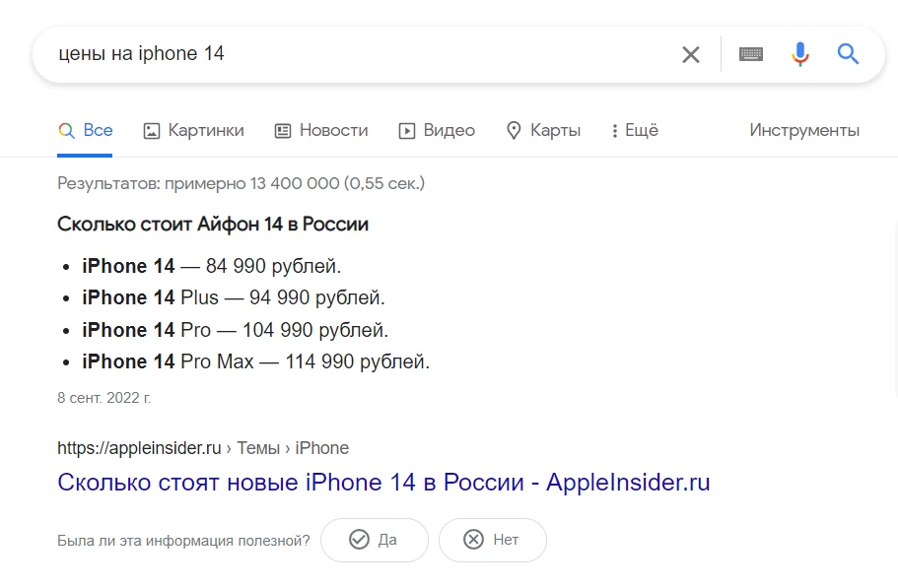
Task: Select the Картинки tab
Action: point(206,130)
